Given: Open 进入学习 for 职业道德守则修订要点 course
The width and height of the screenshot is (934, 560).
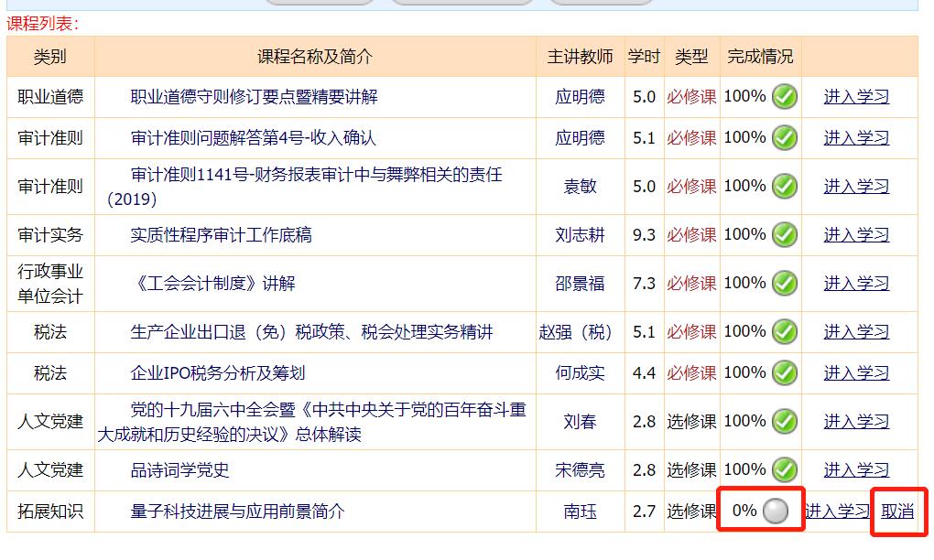Looking at the screenshot, I should [856, 97].
